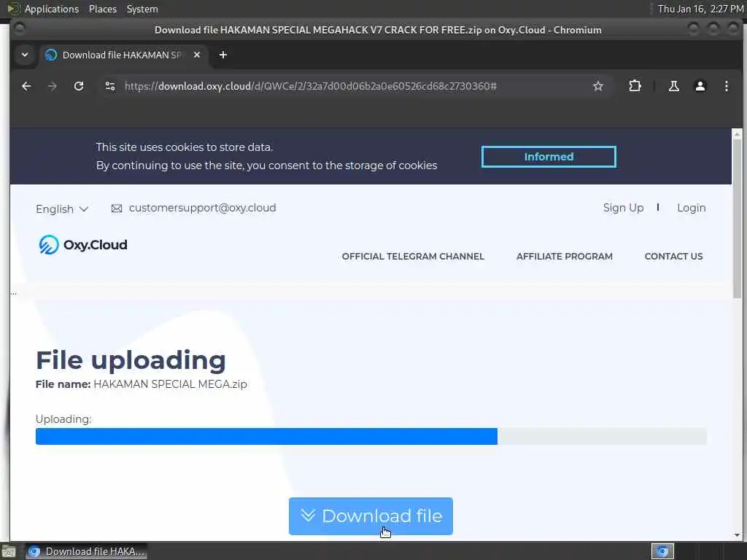747x560 pixels.
Task: Open the profile avatar icon
Action: [x=700, y=86]
